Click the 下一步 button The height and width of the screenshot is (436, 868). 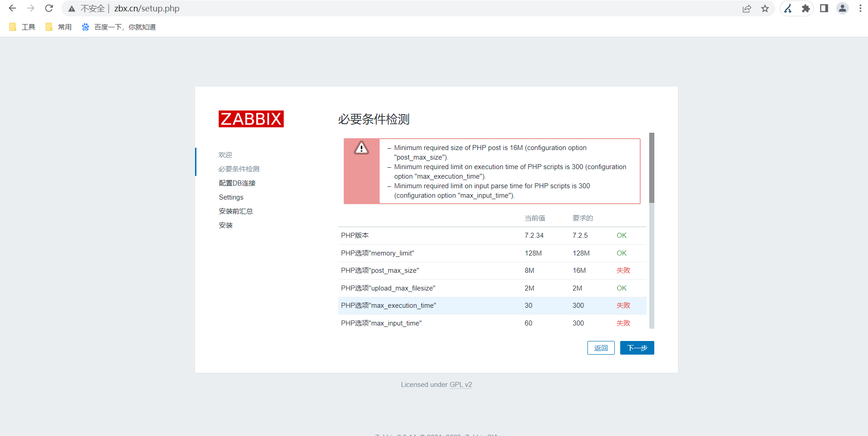coord(637,348)
